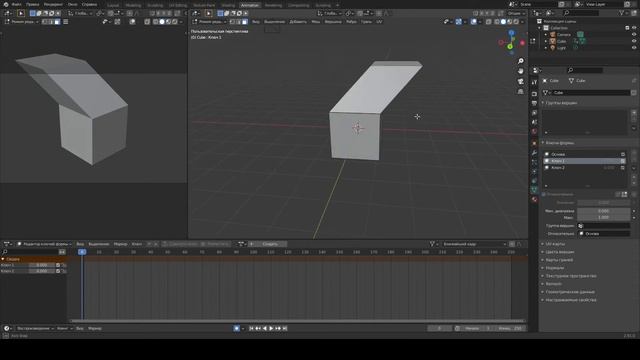Viewport: 640px width, 360px height.
Task: Select wireframe shading in the main viewport
Action: pos(497,22)
